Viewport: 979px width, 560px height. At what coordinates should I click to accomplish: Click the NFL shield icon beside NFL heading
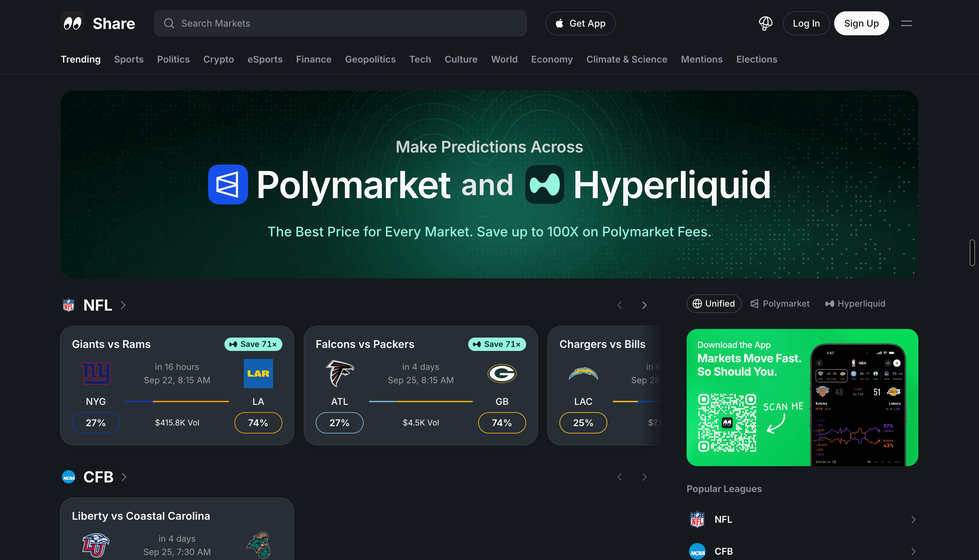tap(69, 305)
